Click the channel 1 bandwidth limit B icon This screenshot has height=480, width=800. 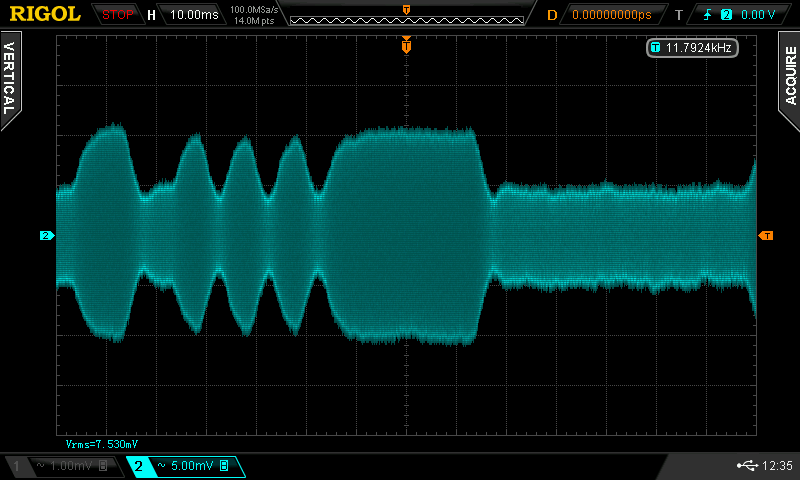103,466
